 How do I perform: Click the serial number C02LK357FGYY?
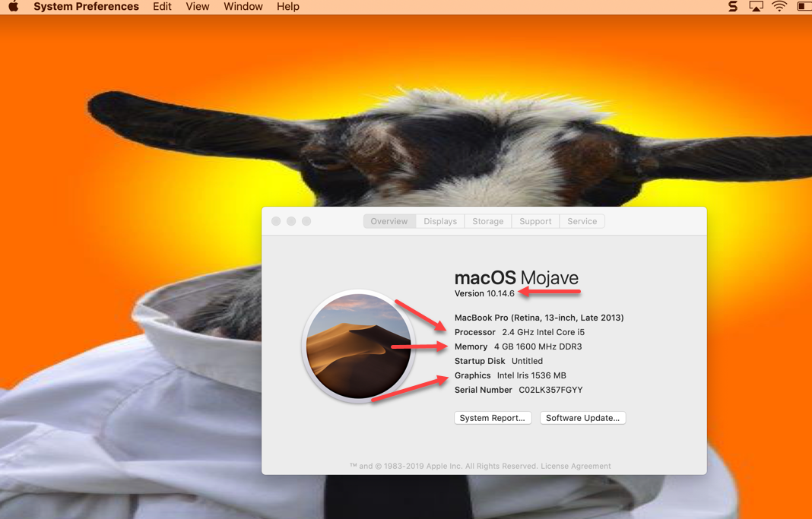pyautogui.click(x=550, y=390)
